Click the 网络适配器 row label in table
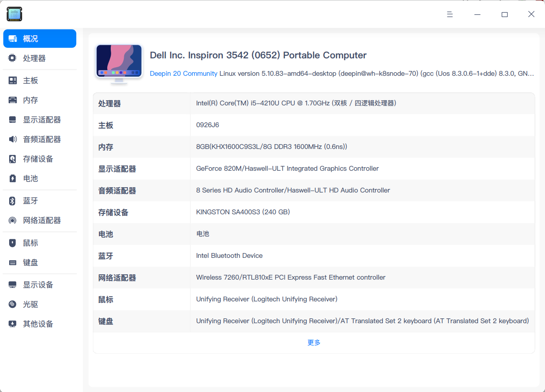 pyautogui.click(x=117, y=278)
